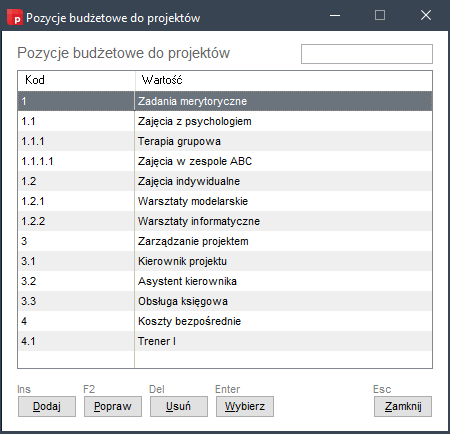Select the Terapia grupowa row
The image size is (450, 434).
pyautogui.click(x=225, y=141)
